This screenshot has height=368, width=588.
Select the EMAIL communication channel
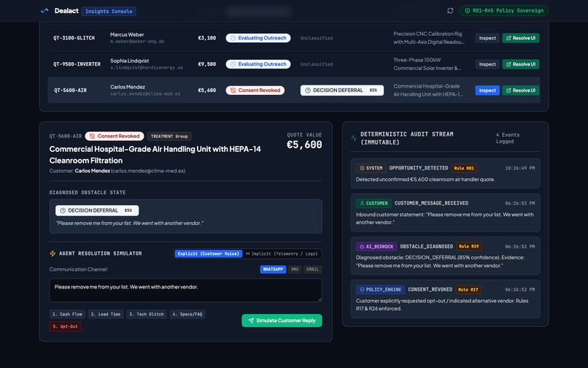point(312,269)
